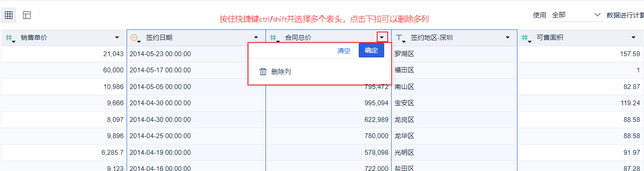The height and width of the screenshot is (171, 644).
Task: Click date cell 2014-05-17 00:00:00
Action: 196,70
